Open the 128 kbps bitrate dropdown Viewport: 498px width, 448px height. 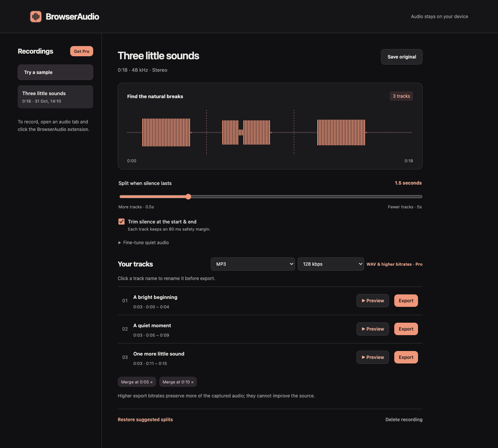point(331,264)
